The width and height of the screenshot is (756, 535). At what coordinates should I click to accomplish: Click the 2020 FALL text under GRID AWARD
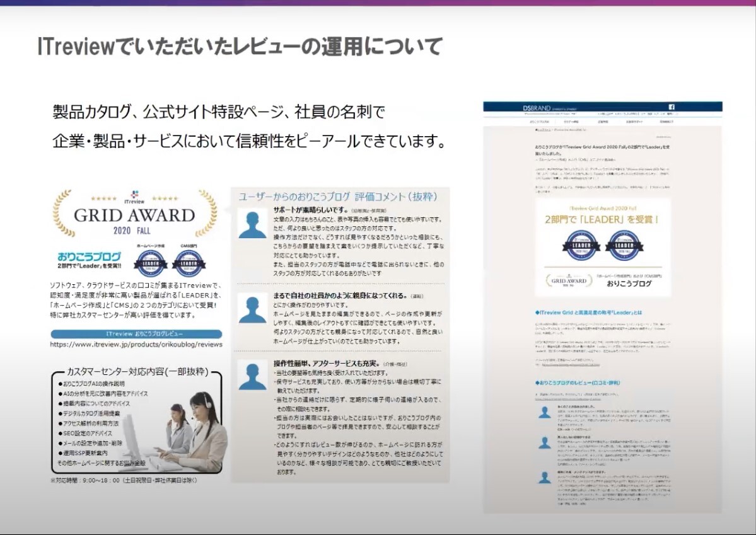[132, 231]
